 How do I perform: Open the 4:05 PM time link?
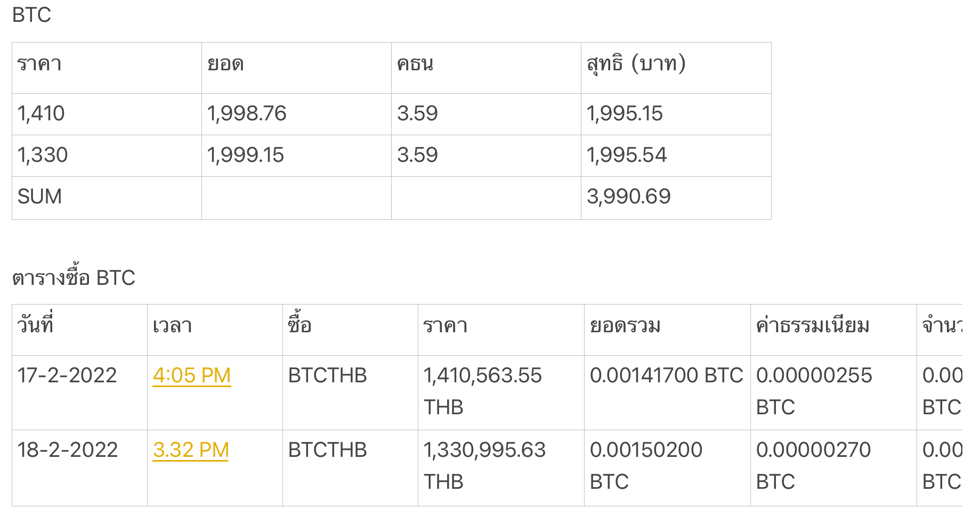click(192, 375)
